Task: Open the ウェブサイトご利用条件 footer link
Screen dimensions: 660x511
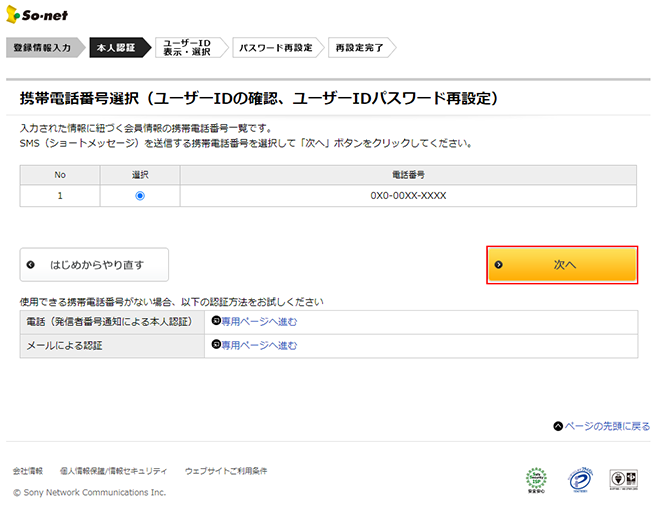Action: click(226, 470)
